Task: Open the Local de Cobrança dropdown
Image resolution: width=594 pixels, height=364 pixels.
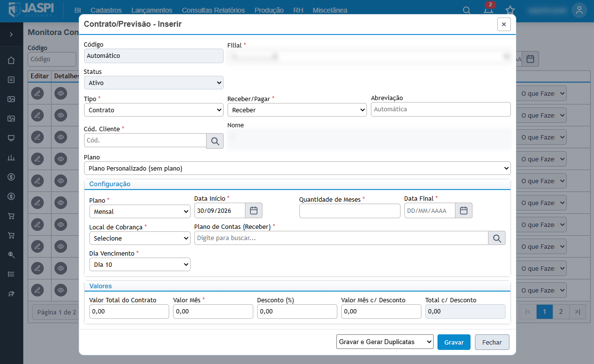Action: (x=140, y=238)
